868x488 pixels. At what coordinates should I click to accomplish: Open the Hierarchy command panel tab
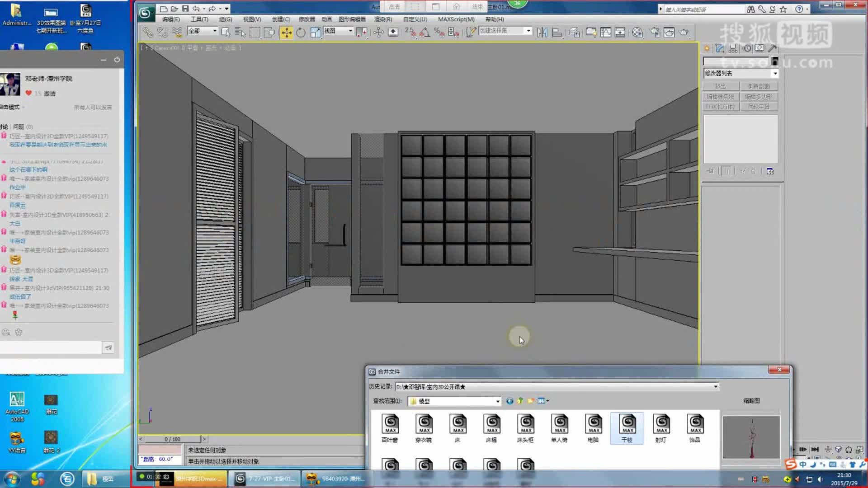[733, 48]
